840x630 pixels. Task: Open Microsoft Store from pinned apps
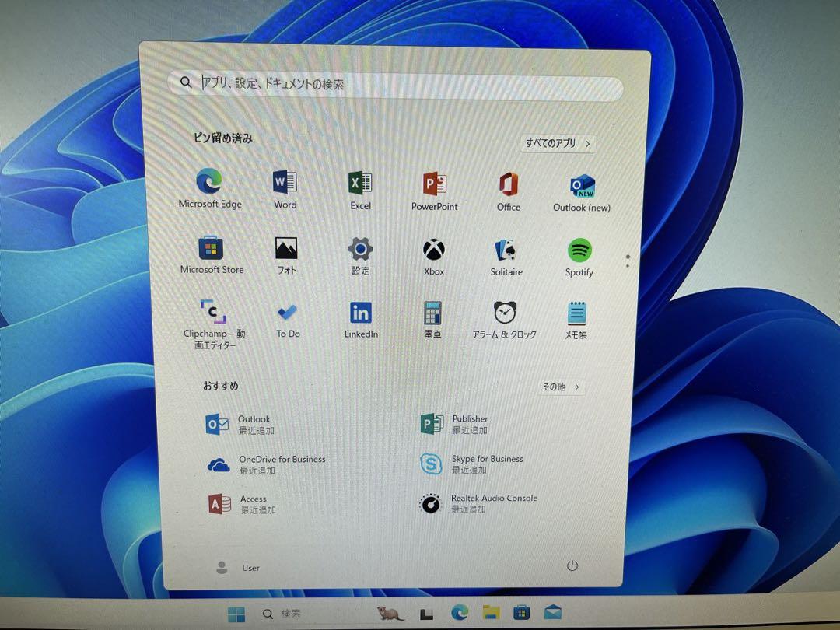click(x=212, y=254)
